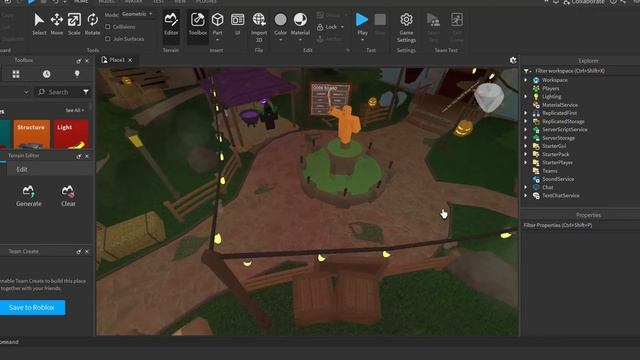Open the Edit tab in Terrain Editor
Image resolution: width=640 pixels, height=360 pixels.
pos(22,169)
